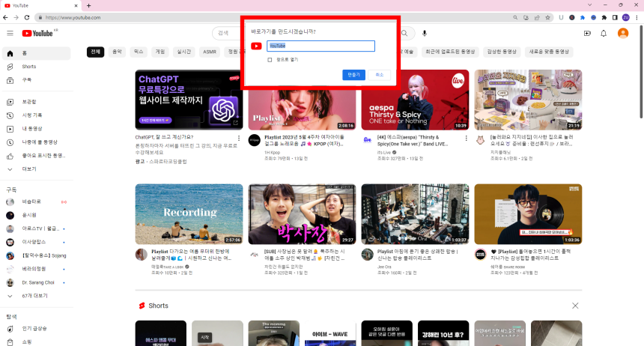Open the 아이브 - WAVE short
The width and height of the screenshot is (644, 346).
click(329, 333)
